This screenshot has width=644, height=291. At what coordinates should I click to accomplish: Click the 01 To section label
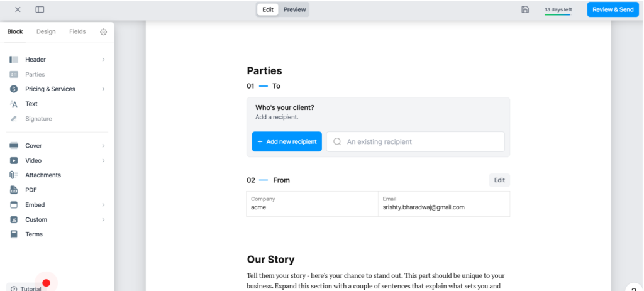(x=264, y=86)
